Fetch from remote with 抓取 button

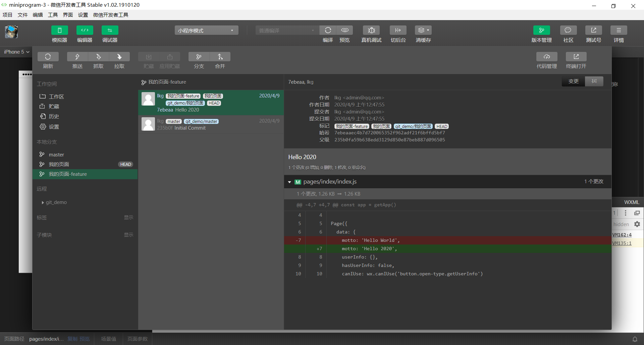(x=98, y=57)
